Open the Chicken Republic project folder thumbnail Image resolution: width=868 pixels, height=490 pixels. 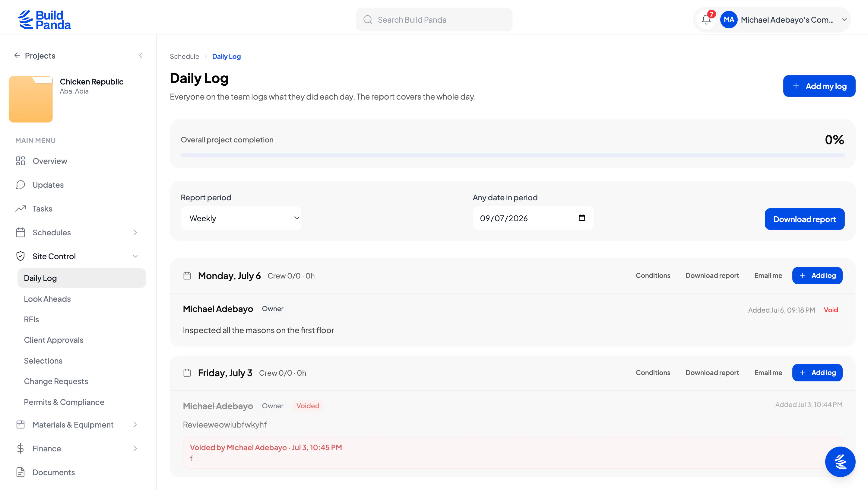click(31, 99)
